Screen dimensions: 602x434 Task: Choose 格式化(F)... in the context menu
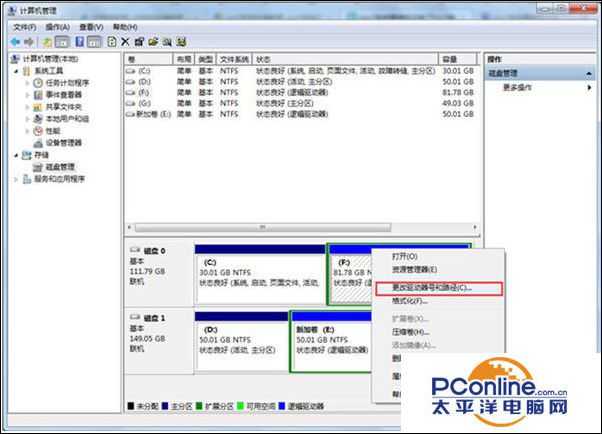(410, 300)
